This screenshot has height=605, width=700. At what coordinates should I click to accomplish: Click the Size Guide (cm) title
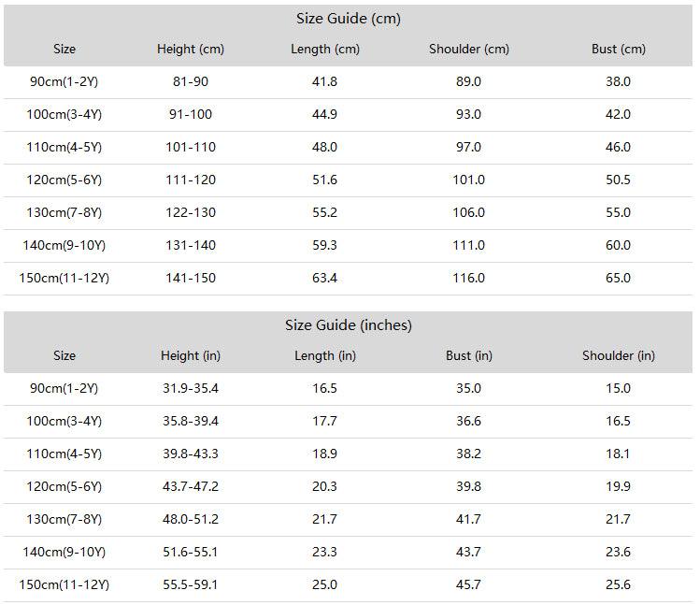pyautogui.click(x=349, y=19)
